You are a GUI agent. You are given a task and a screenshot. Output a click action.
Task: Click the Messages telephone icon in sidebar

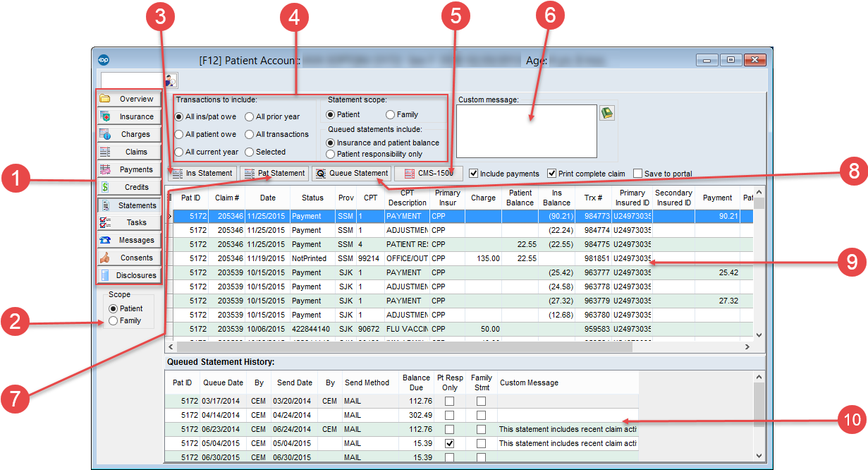click(106, 240)
